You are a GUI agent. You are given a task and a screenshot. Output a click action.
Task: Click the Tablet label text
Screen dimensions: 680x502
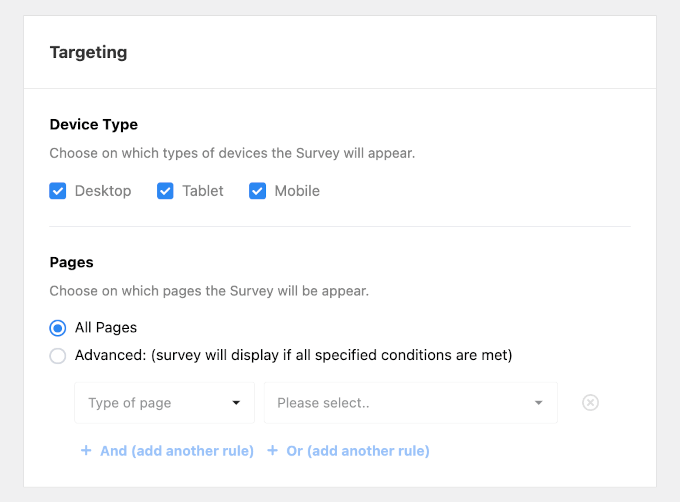[203, 191]
